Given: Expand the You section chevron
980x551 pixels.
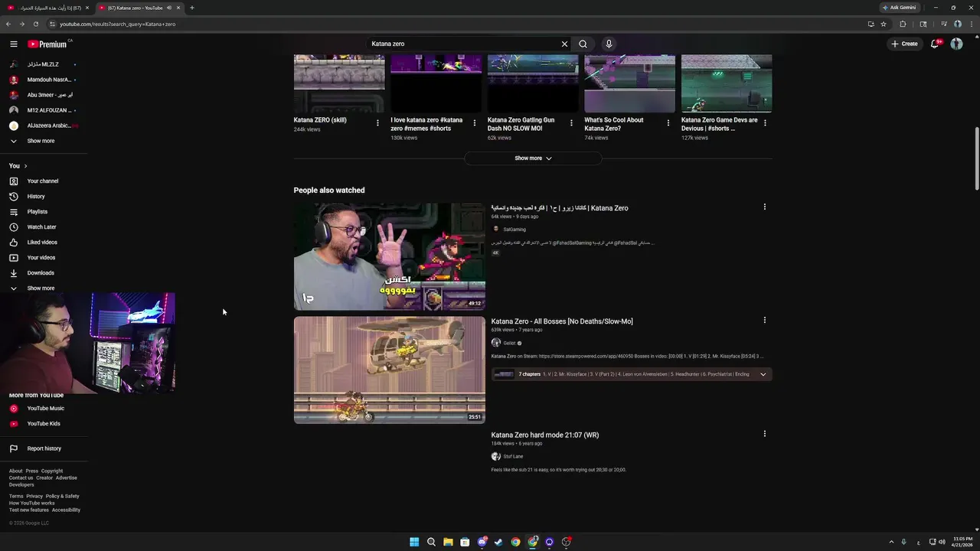Looking at the screenshot, I should pos(25,166).
